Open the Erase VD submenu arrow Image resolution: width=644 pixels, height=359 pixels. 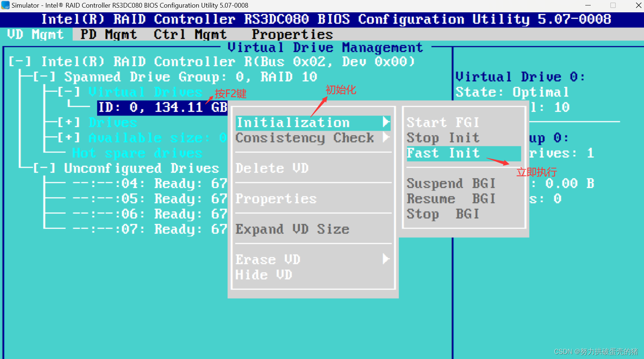click(x=386, y=259)
